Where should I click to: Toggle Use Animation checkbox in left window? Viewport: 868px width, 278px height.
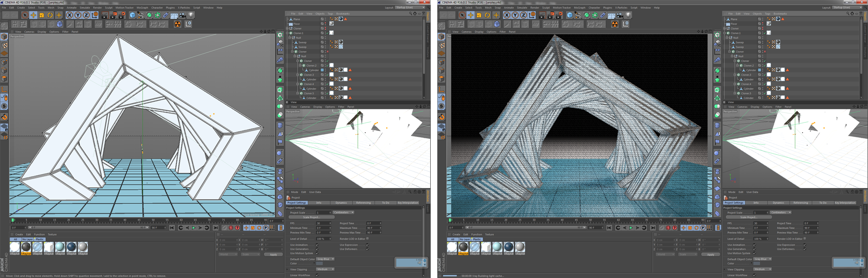pyautogui.click(x=317, y=245)
